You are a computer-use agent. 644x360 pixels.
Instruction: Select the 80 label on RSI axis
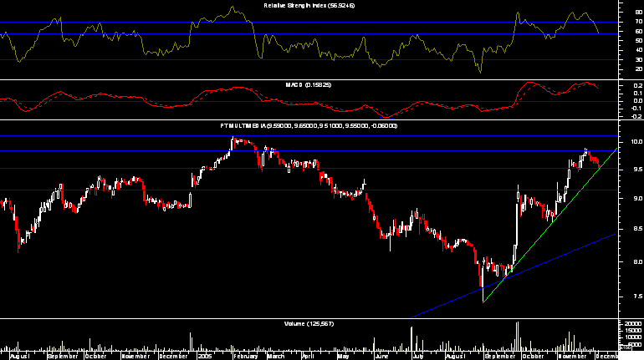639,13
